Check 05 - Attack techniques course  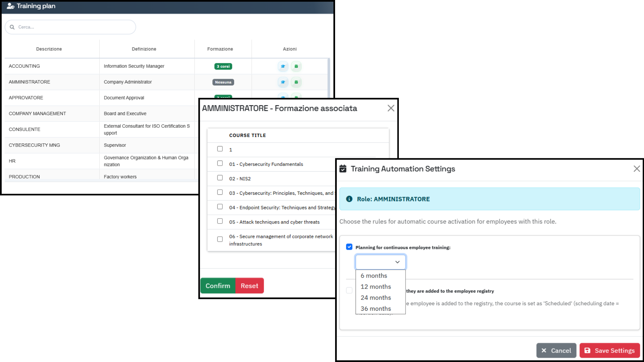220,221
